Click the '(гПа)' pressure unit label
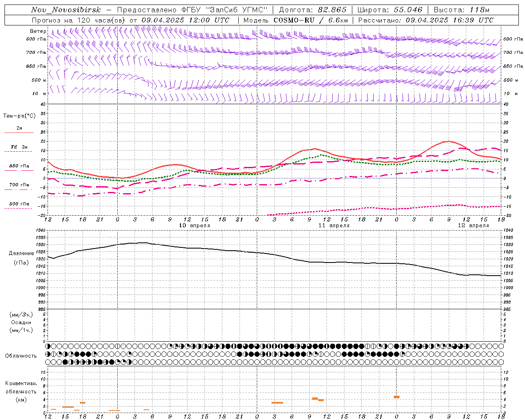This screenshot has width=525, height=420. [x=21, y=263]
